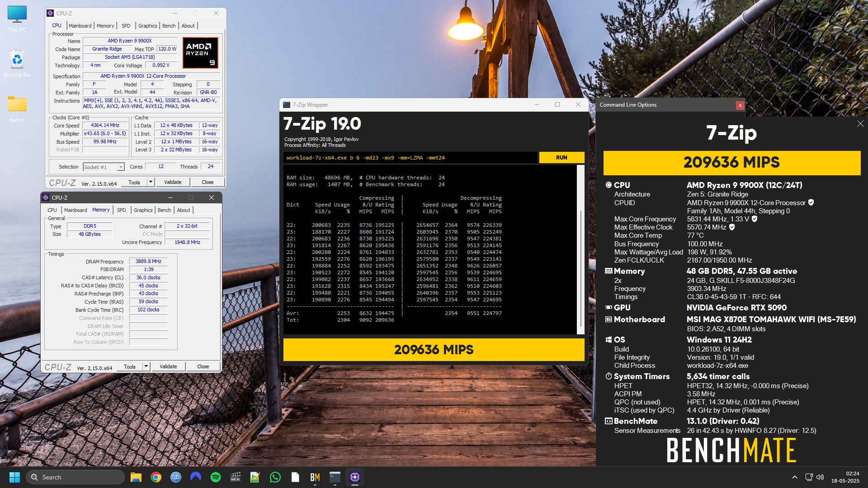Click the System Timers stopwatch icon

coord(609,376)
